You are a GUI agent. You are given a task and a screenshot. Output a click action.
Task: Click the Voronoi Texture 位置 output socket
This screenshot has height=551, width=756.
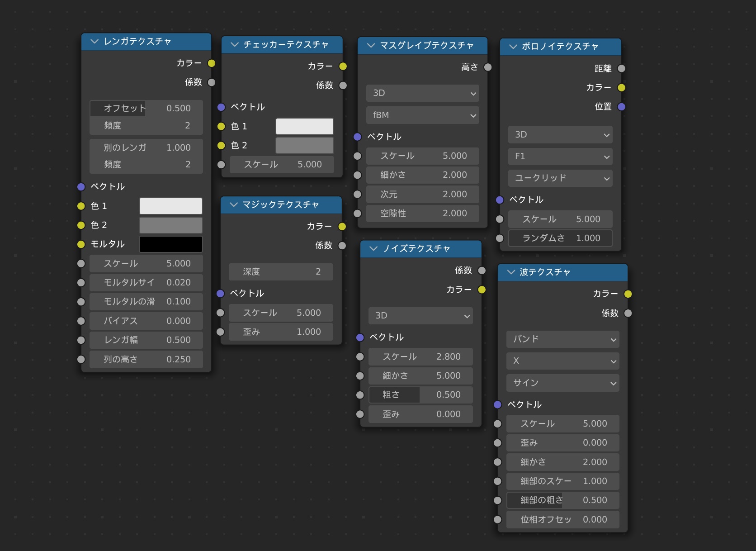621,107
